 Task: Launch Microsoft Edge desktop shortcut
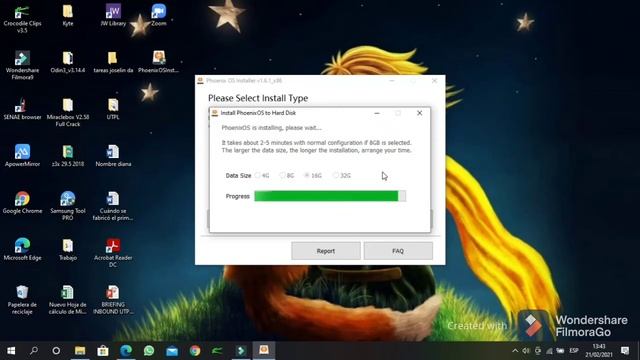coord(22,250)
